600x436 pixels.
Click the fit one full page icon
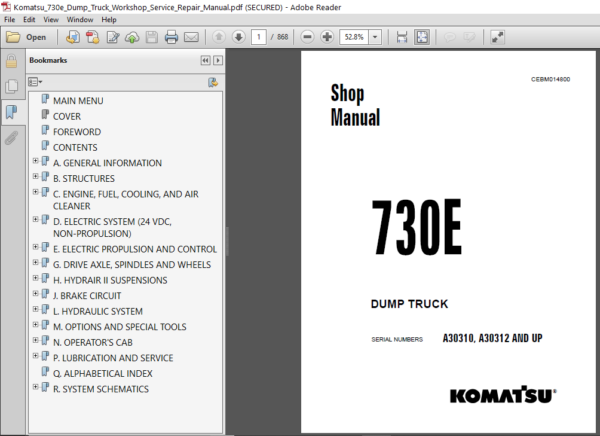(422, 37)
